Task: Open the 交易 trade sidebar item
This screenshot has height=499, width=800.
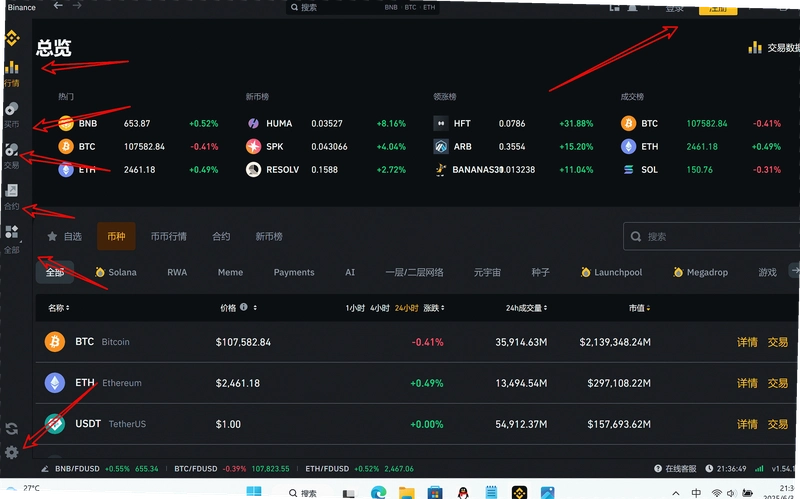Action: pos(12,156)
